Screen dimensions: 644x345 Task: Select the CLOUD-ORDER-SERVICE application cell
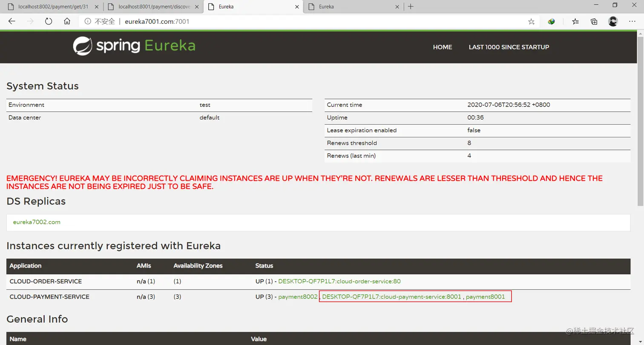46,281
